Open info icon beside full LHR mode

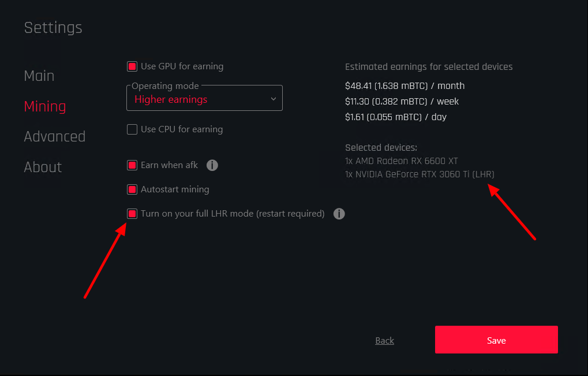click(x=339, y=214)
